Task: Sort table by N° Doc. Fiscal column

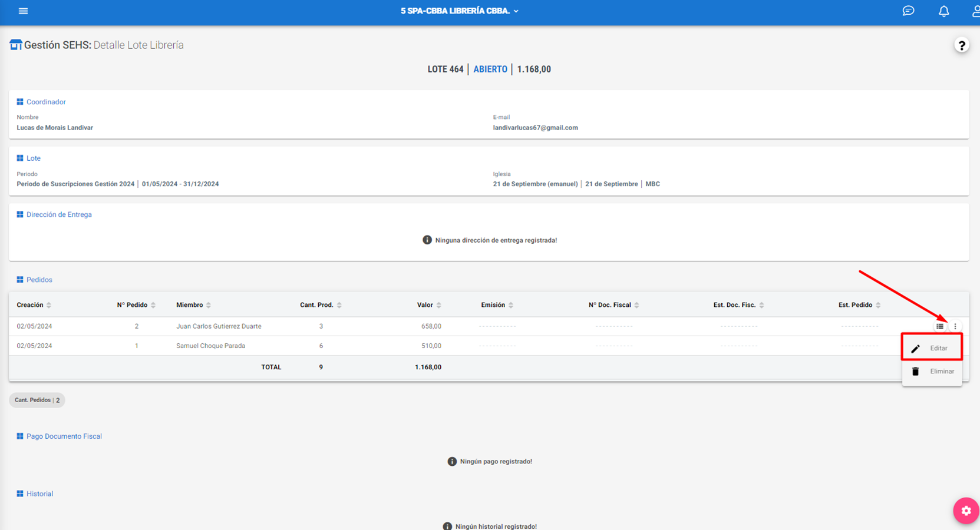Action: point(613,305)
